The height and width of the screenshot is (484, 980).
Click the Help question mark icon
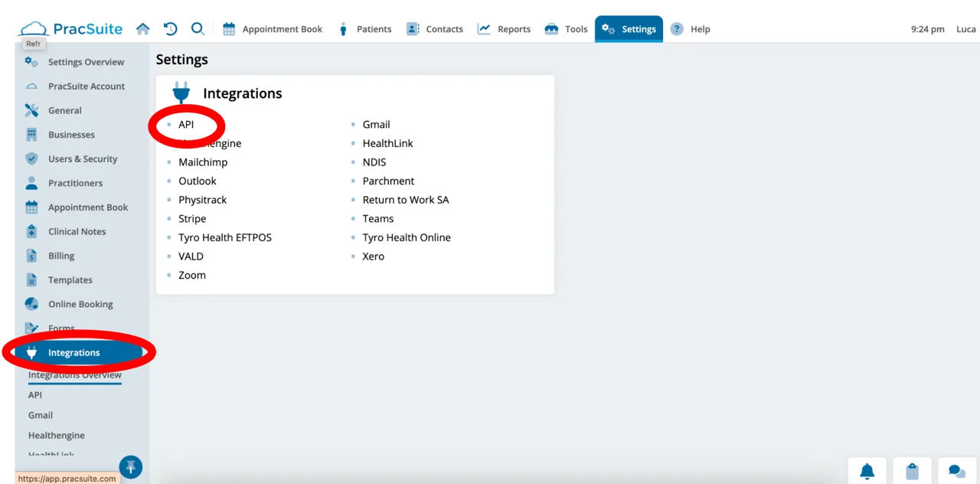(677, 29)
